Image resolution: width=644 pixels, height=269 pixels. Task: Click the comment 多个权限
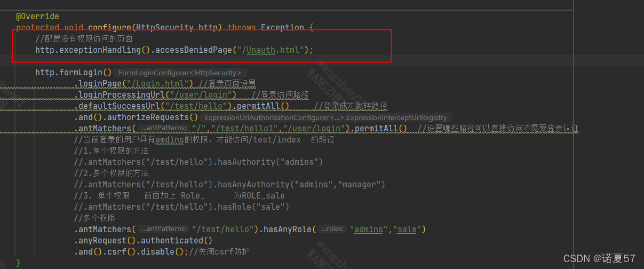tap(94, 218)
